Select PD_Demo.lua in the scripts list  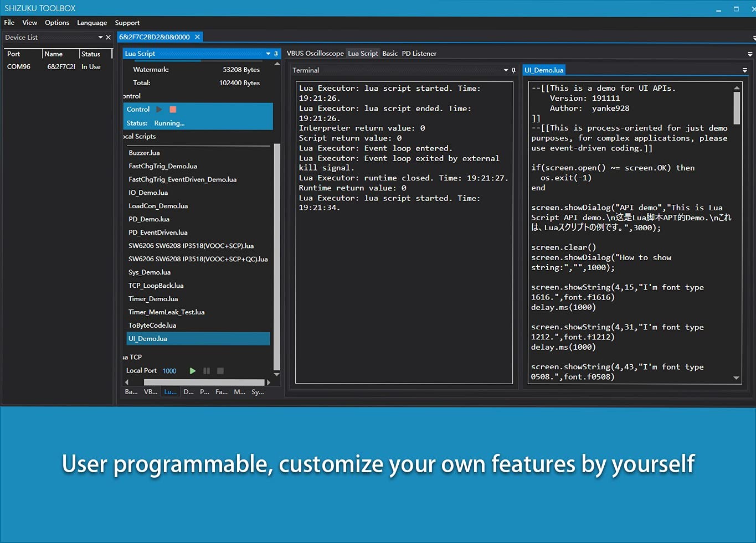tap(149, 219)
